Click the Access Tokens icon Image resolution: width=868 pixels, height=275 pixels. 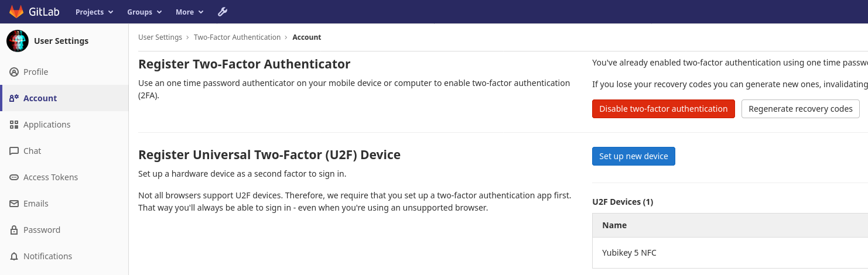[x=14, y=177]
